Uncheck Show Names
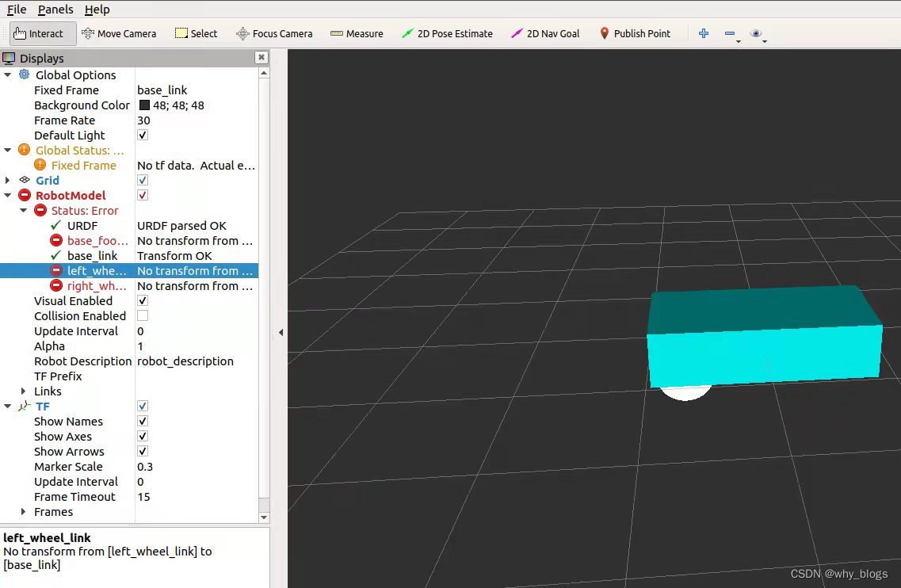This screenshot has width=901, height=588. click(143, 421)
